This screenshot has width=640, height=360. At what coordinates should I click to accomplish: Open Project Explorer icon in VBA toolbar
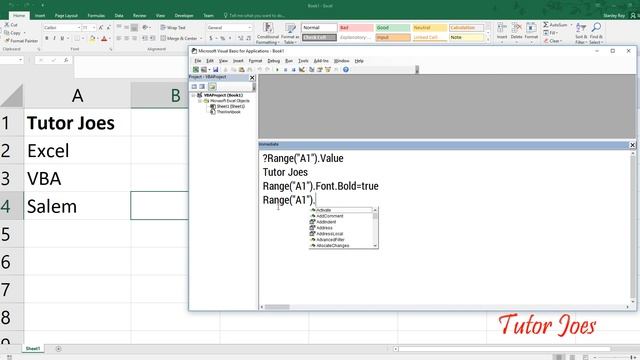311,70
